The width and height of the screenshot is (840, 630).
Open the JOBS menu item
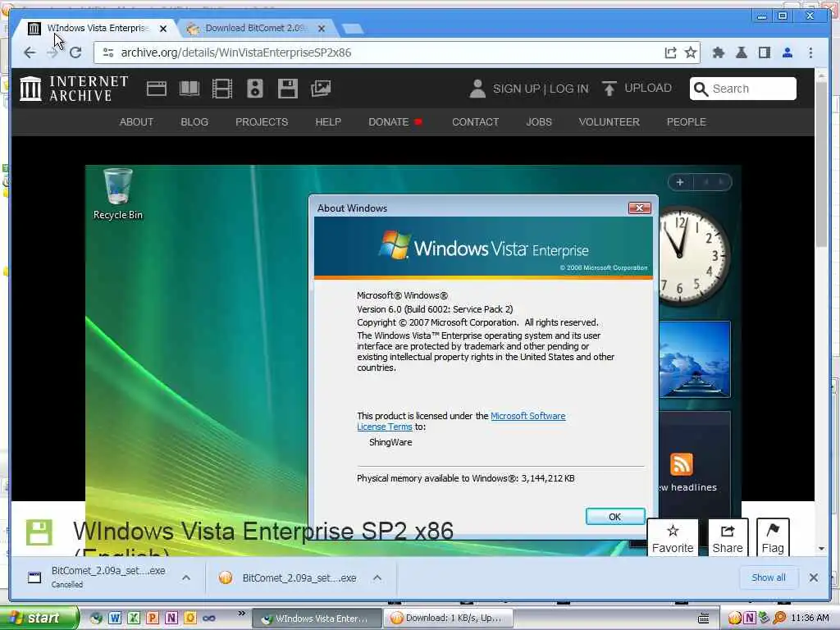[538, 122]
